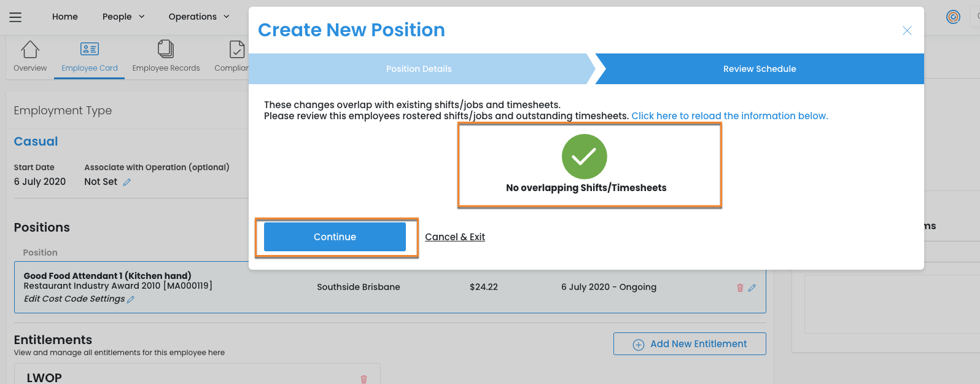
Task: Expand the People dropdown menu
Action: (123, 17)
